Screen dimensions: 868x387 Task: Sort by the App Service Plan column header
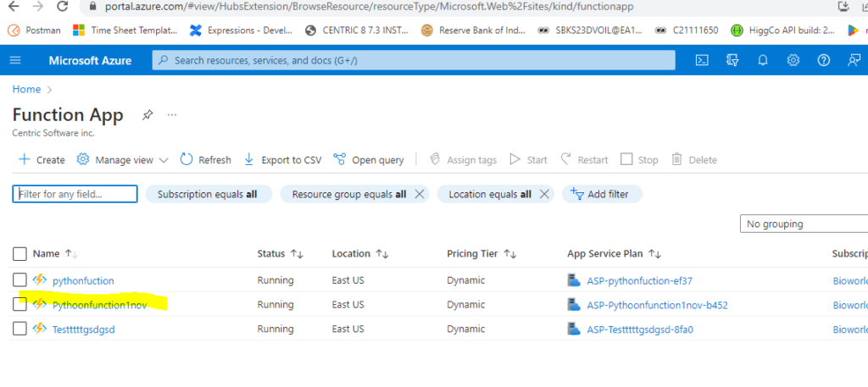615,254
